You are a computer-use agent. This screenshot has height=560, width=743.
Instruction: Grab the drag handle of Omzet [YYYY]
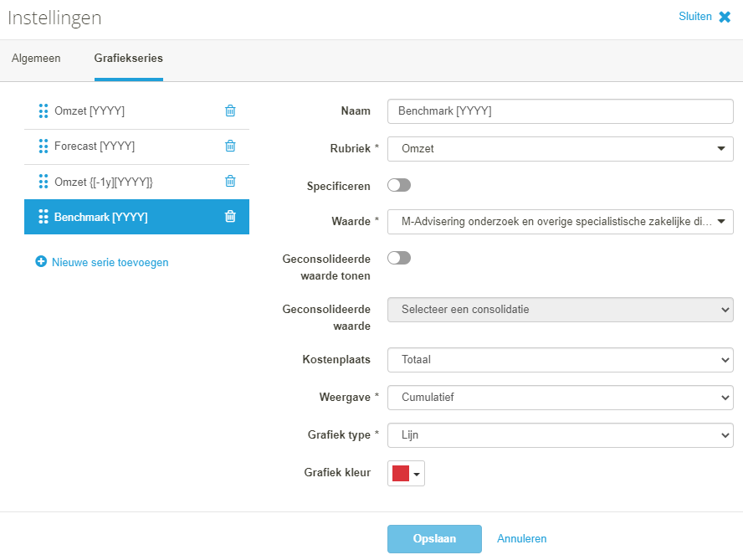coord(44,110)
